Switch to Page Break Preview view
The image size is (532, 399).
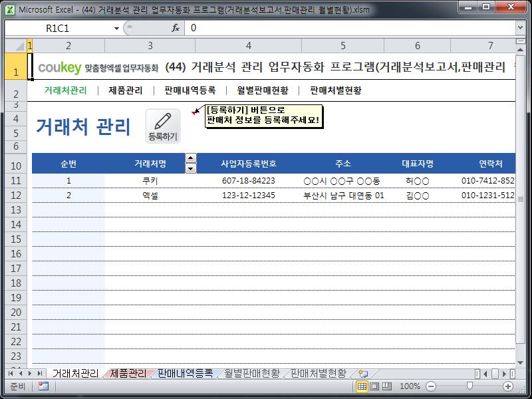click(x=387, y=386)
